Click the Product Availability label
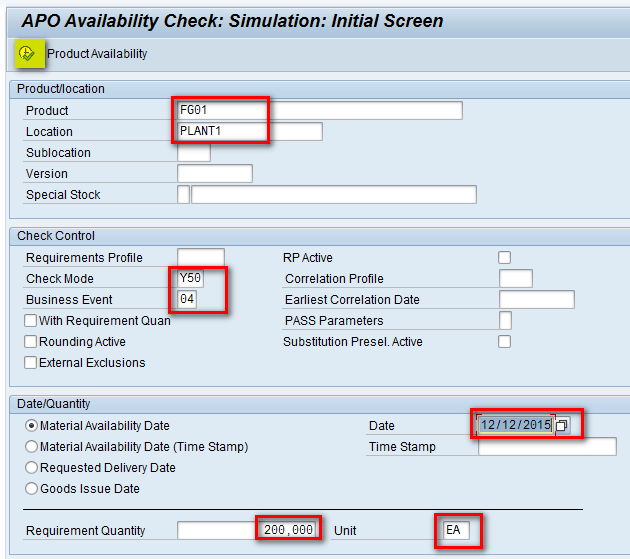The height and width of the screenshot is (559, 630). tap(97, 53)
